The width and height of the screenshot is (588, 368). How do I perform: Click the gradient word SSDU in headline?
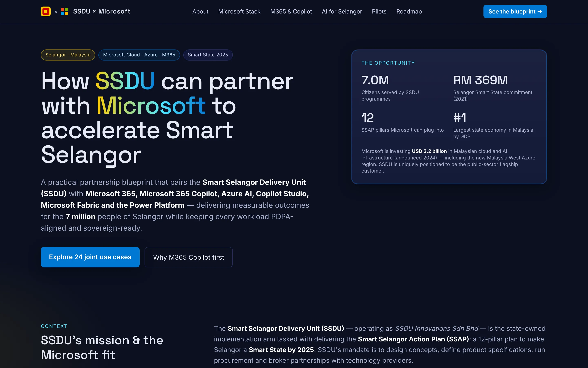point(125,81)
